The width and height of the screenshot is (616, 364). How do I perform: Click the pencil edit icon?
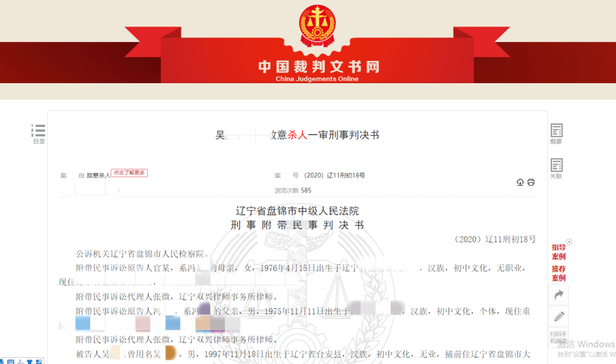click(558, 316)
